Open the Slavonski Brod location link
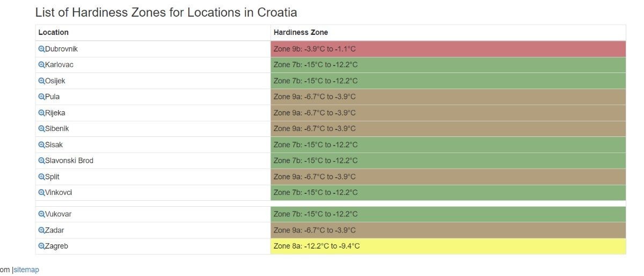The width and height of the screenshot is (644, 276). pos(69,161)
